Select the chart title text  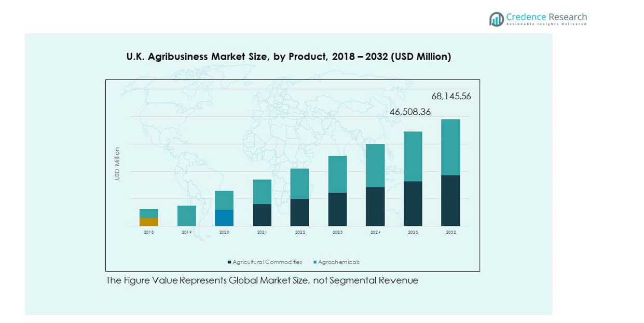point(289,57)
